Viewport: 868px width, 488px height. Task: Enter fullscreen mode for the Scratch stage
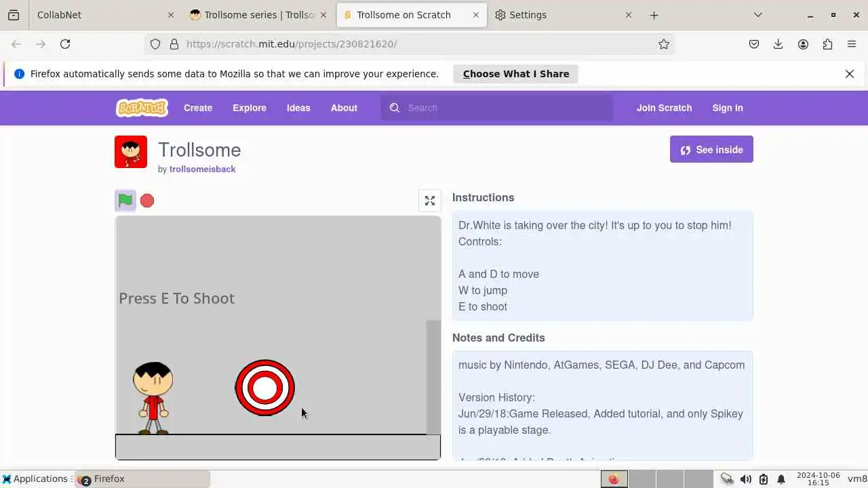[430, 201]
